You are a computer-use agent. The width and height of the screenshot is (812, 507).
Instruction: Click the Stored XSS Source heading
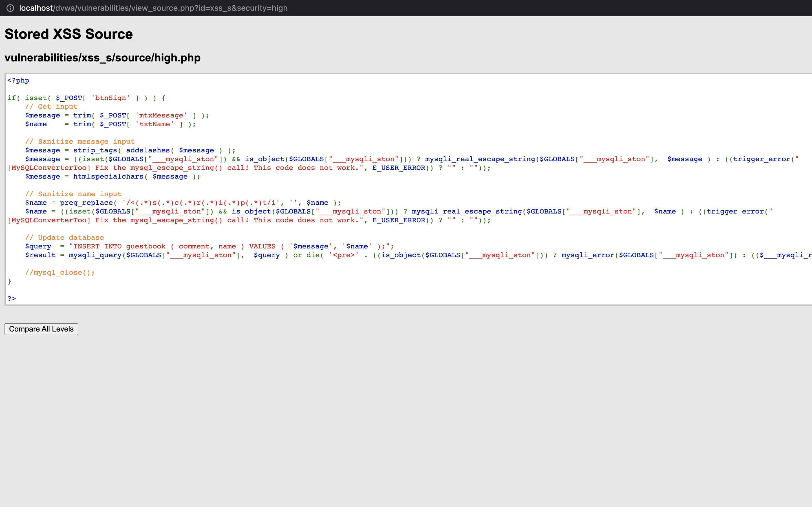coord(69,34)
